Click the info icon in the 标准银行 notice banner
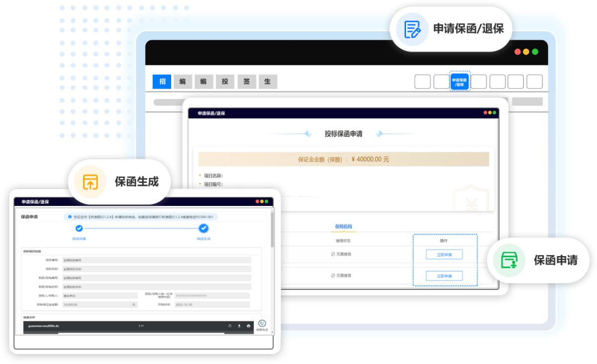The image size is (597, 364). (x=70, y=217)
